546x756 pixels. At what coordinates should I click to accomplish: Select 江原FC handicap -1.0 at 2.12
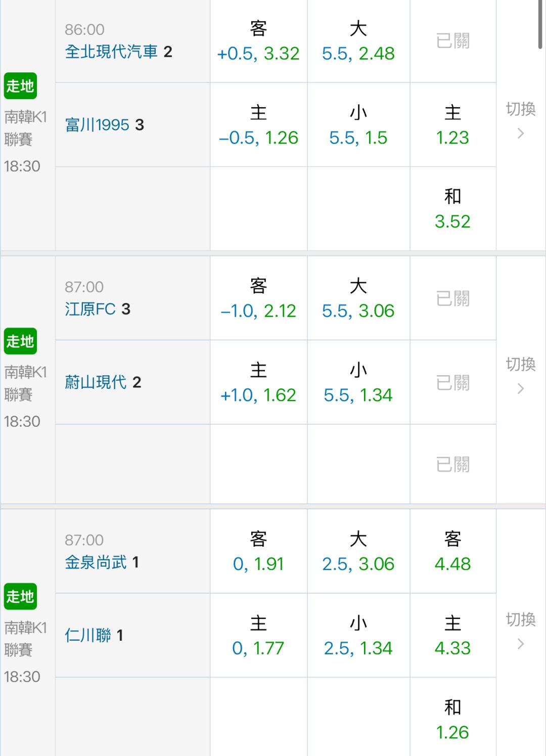coord(258,298)
